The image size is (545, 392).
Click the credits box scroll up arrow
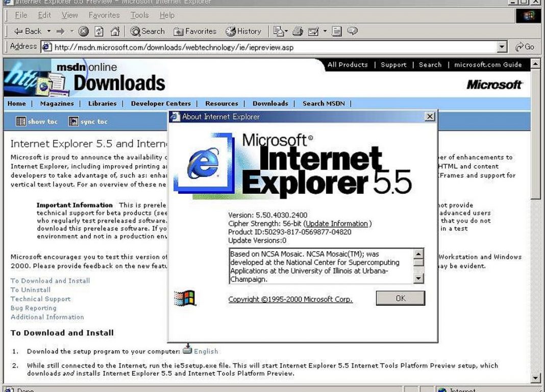point(418,253)
